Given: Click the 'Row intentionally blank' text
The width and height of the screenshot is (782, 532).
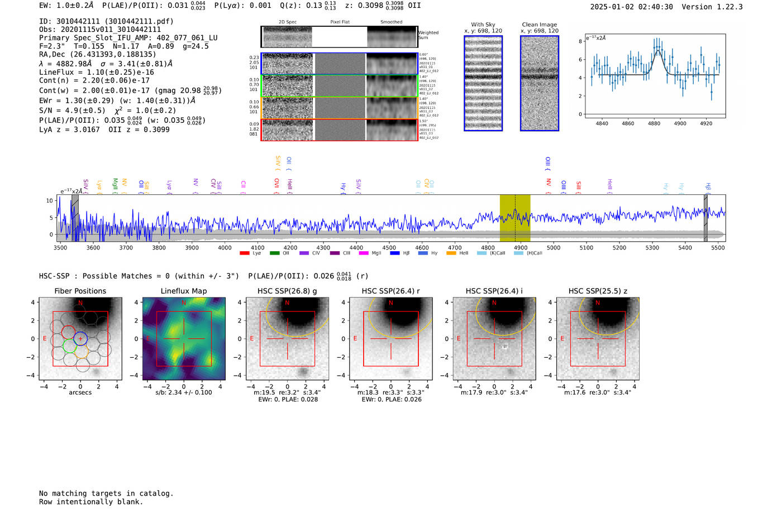Looking at the screenshot, I should pos(91,502).
